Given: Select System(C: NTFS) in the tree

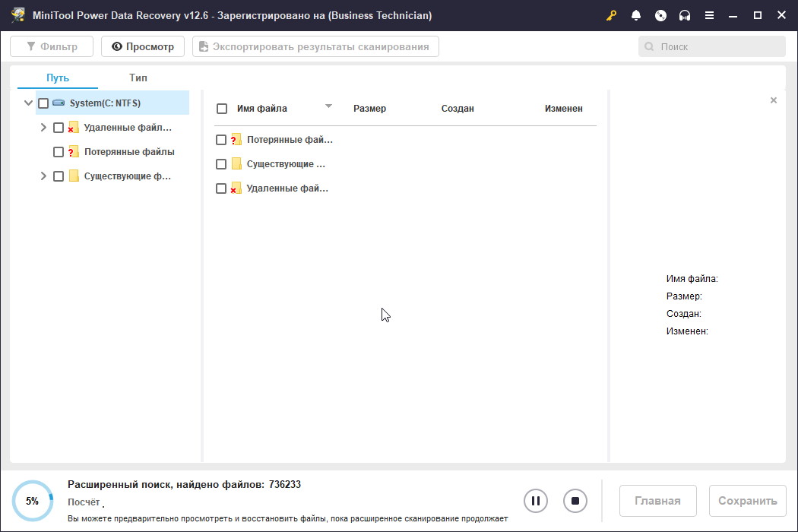Looking at the screenshot, I should point(112,103).
